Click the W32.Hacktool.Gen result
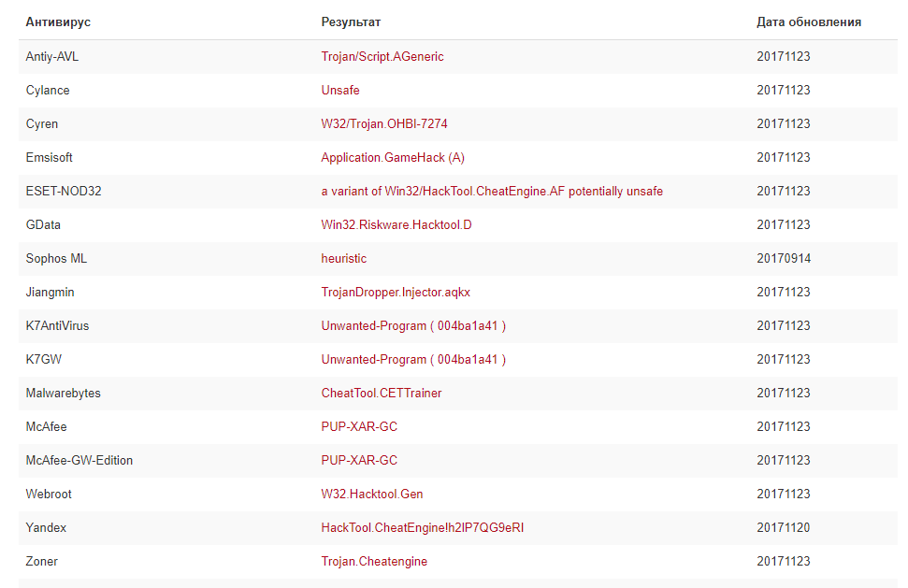 click(x=372, y=495)
